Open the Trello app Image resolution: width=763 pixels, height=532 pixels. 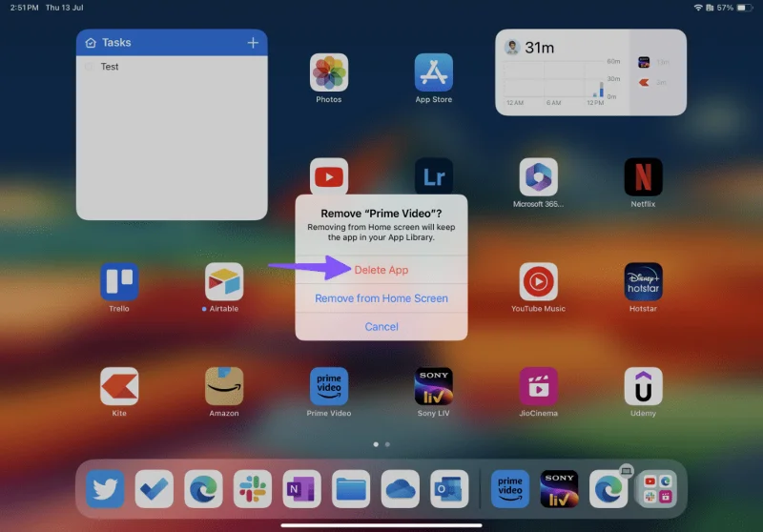coord(119,281)
